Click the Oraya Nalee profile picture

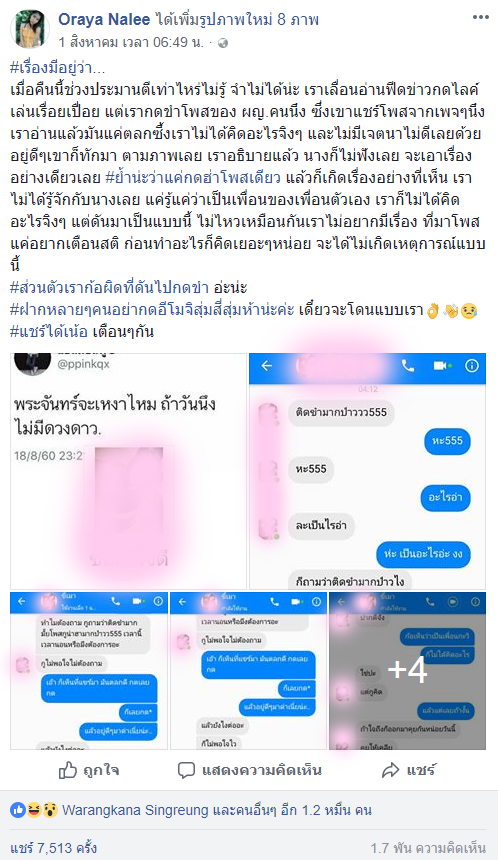point(30,29)
